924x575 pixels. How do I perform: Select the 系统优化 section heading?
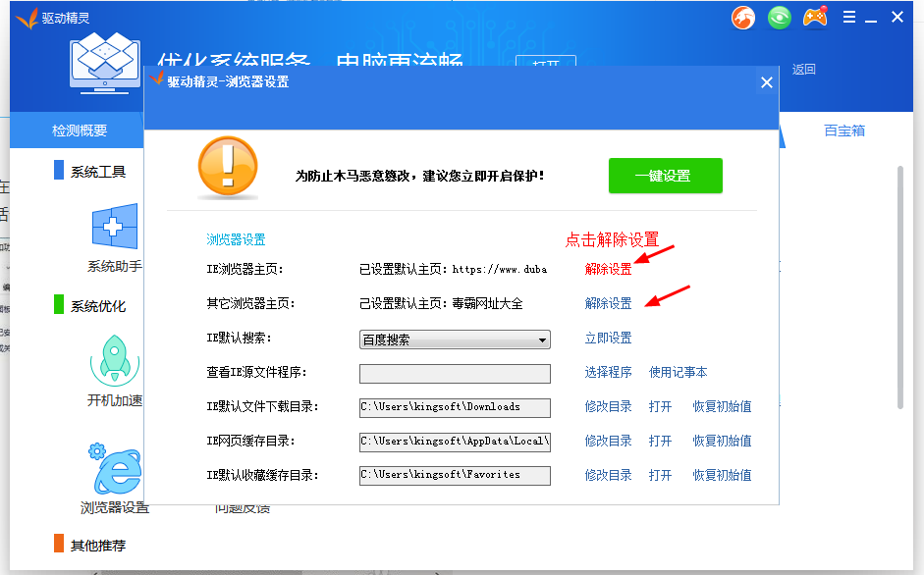click(98, 306)
